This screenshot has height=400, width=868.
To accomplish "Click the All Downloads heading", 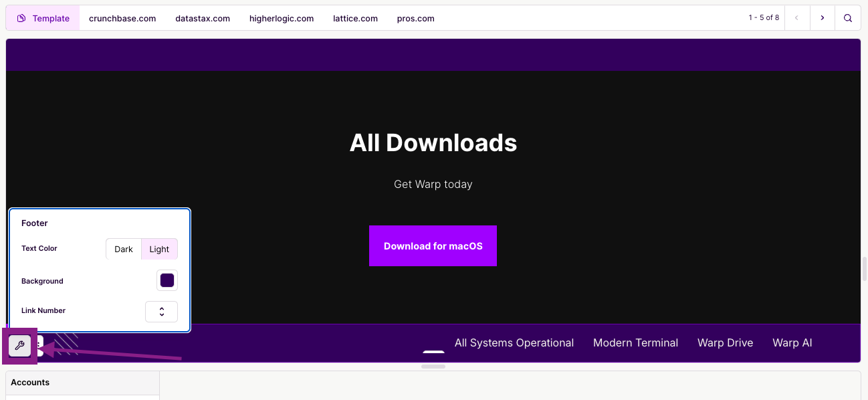I will tap(433, 142).
